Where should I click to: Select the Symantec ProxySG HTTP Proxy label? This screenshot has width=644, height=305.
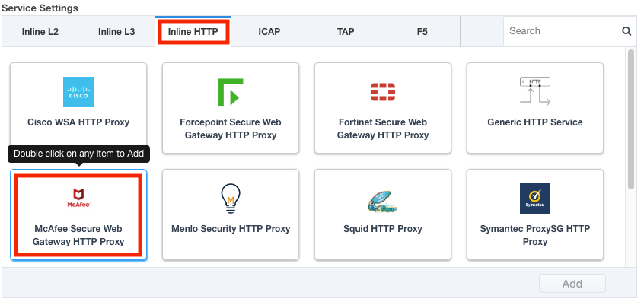point(534,235)
